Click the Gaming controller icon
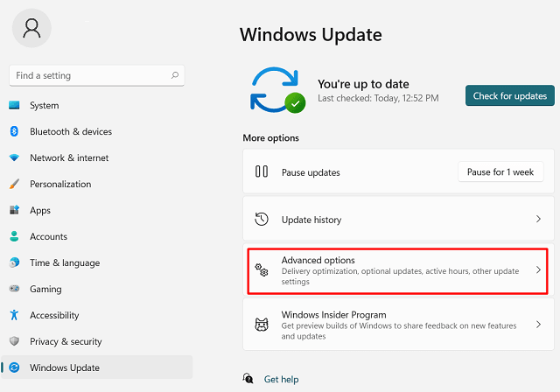 [x=14, y=289]
